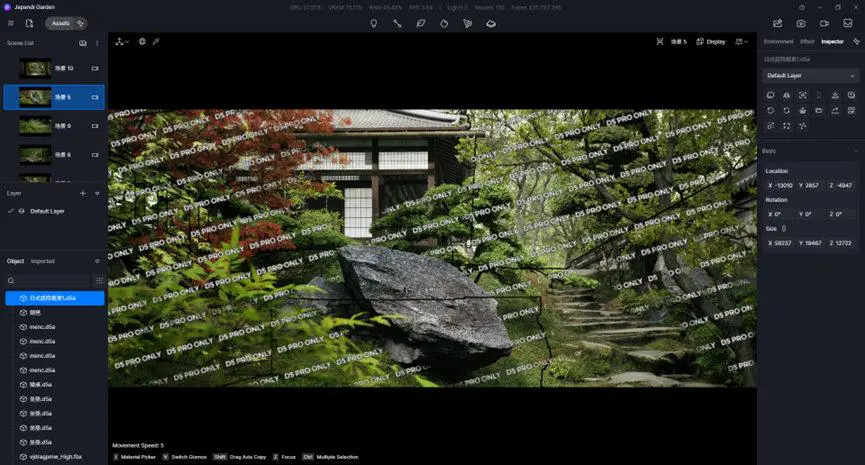Switch to the Effect tab
Viewport: 865px width, 465px height.
[x=807, y=41]
